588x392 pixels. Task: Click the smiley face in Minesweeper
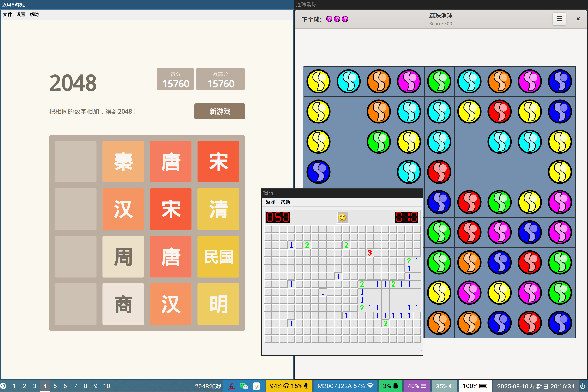(342, 217)
